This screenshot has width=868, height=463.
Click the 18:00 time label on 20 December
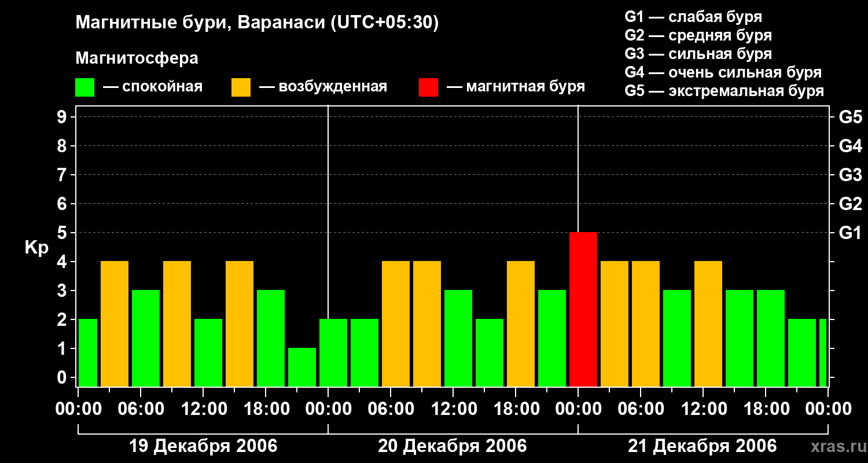[516, 409]
